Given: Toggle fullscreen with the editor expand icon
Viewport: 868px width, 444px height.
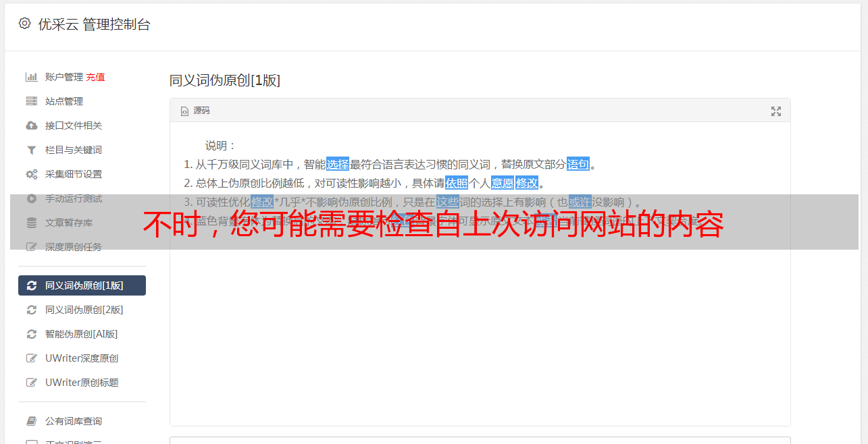Looking at the screenshot, I should pos(776,111).
